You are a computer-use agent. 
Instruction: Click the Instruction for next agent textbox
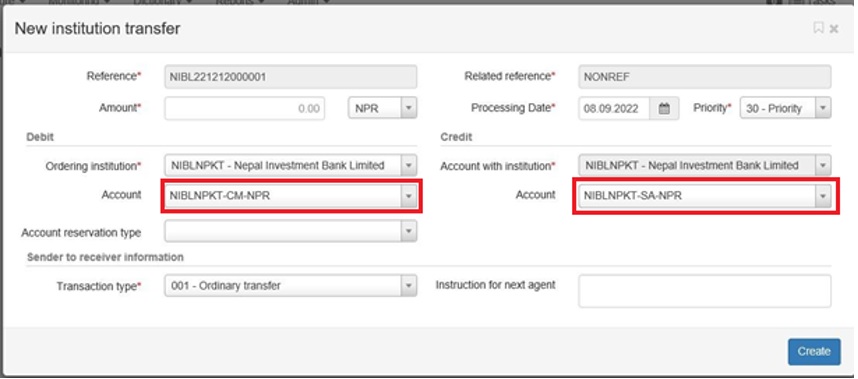click(705, 291)
